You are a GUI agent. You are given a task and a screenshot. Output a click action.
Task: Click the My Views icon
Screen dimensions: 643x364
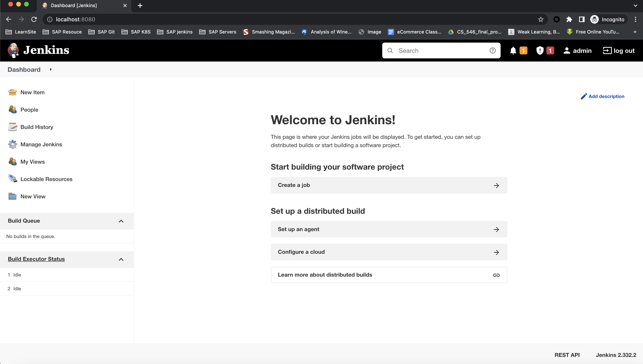pyautogui.click(x=12, y=161)
